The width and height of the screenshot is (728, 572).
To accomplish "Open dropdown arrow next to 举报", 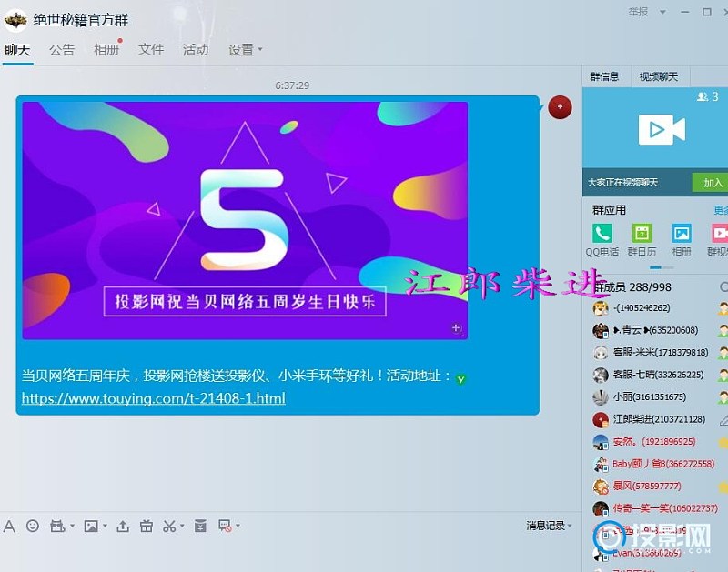I will (662, 12).
